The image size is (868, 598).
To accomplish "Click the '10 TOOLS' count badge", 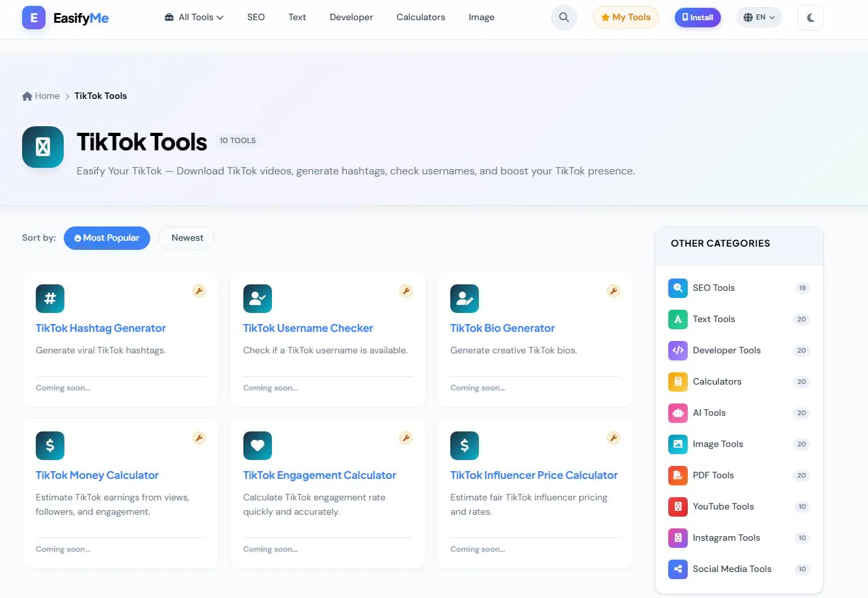I will coord(237,141).
